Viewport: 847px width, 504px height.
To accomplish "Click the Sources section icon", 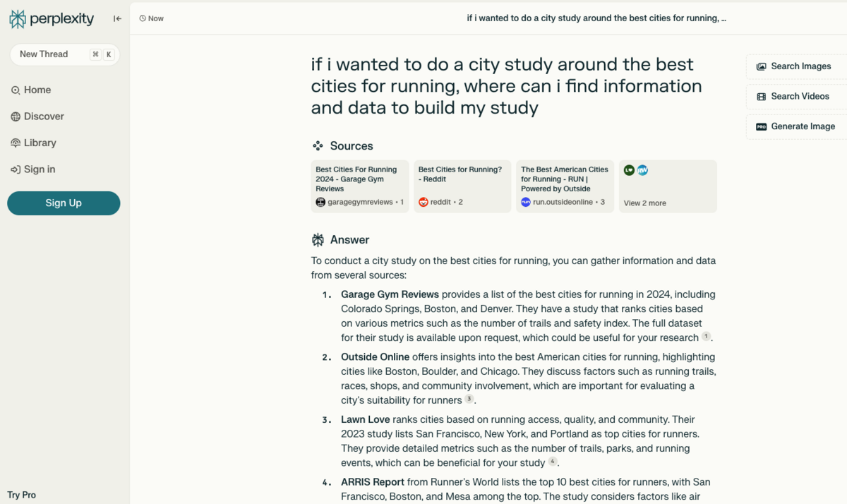I will [318, 146].
